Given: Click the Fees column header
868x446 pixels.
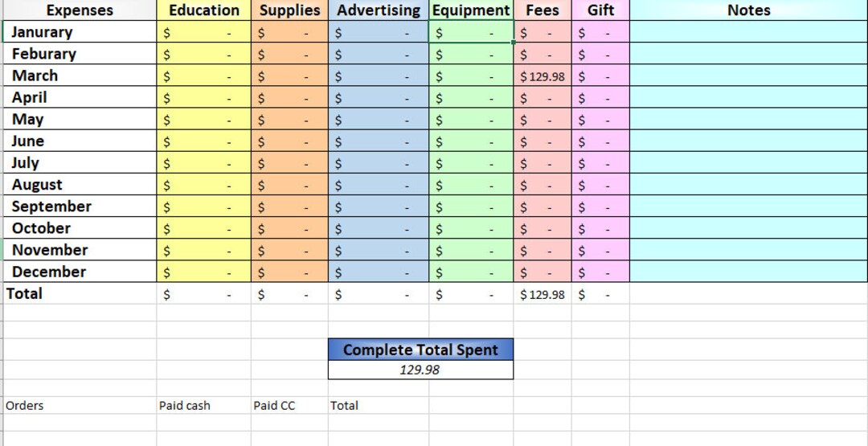Looking at the screenshot, I should pos(542,10).
